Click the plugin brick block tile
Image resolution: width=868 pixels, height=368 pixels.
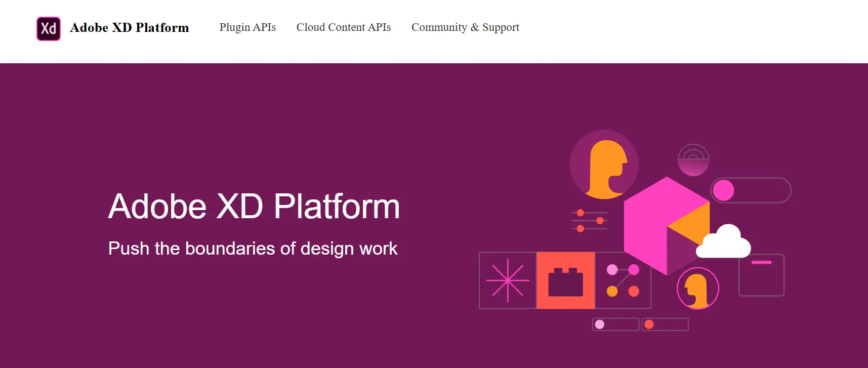click(566, 280)
